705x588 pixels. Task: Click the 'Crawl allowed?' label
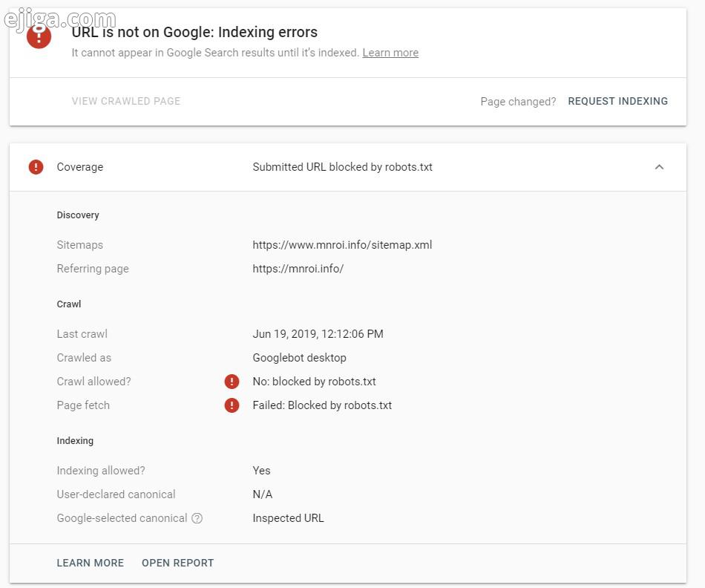(94, 382)
